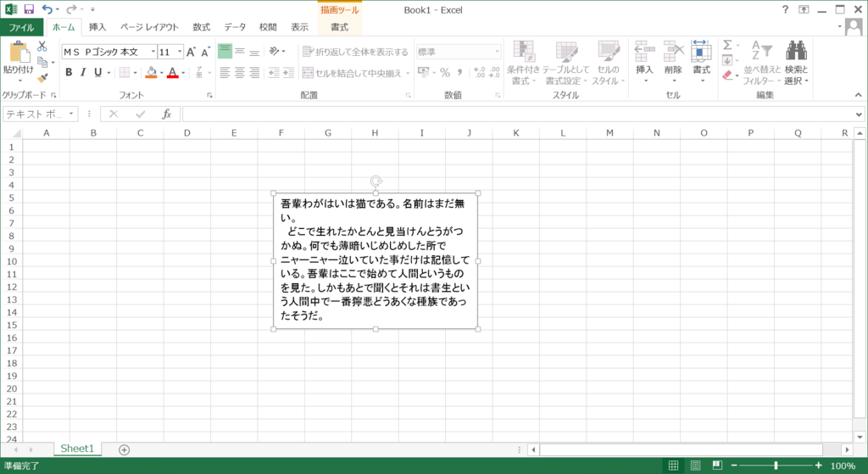Select the Format Painter brush

(42, 78)
